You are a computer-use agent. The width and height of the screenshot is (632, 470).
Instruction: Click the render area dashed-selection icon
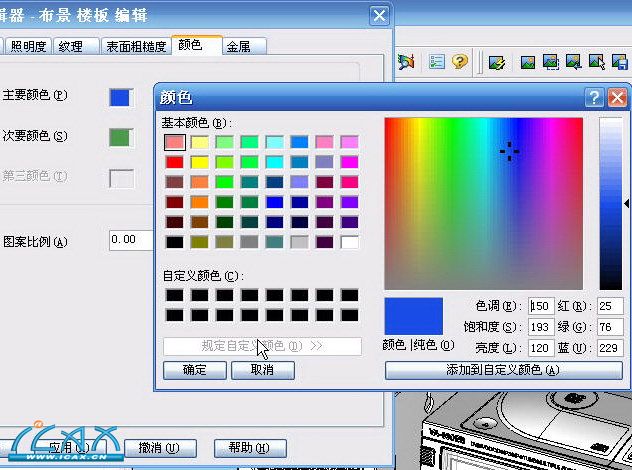point(551,62)
